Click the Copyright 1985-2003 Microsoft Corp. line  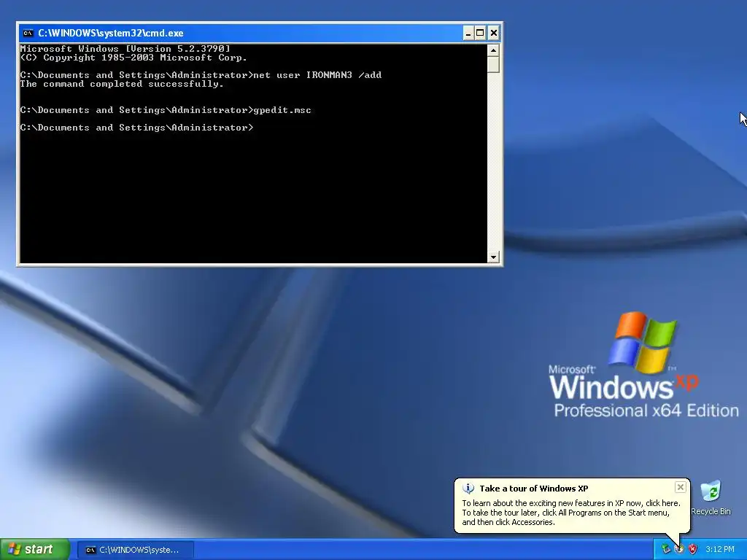pos(133,58)
